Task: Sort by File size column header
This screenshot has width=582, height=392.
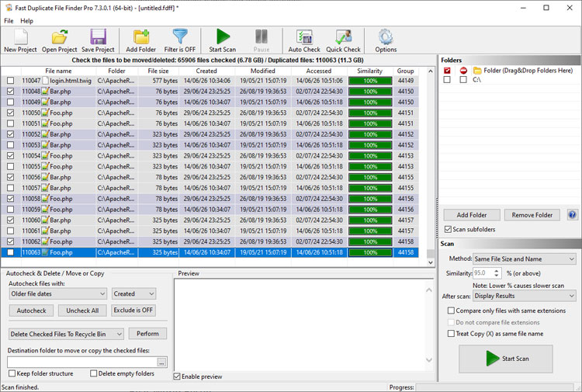Action: (x=158, y=71)
